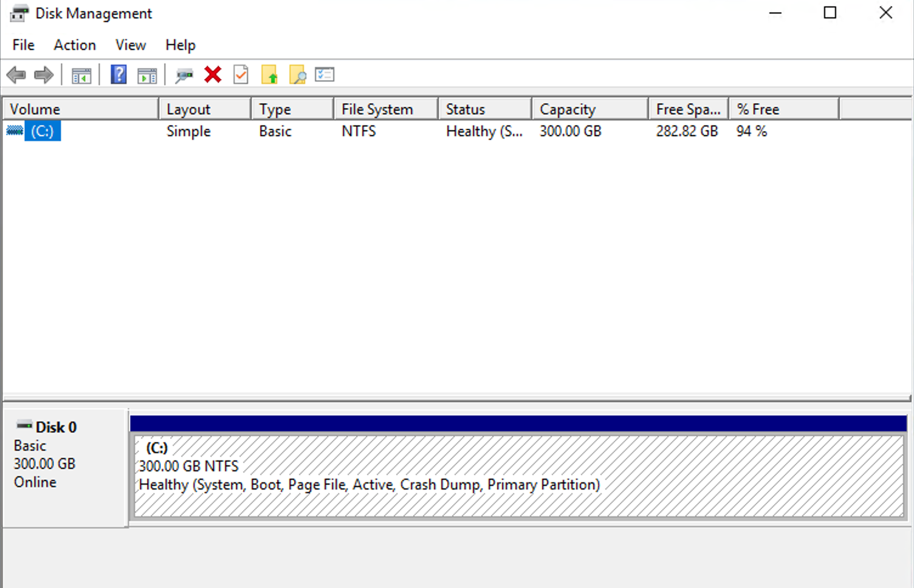The image size is (914, 588).
Task: Sort volumes by the Capacity column
Action: pyautogui.click(x=567, y=109)
